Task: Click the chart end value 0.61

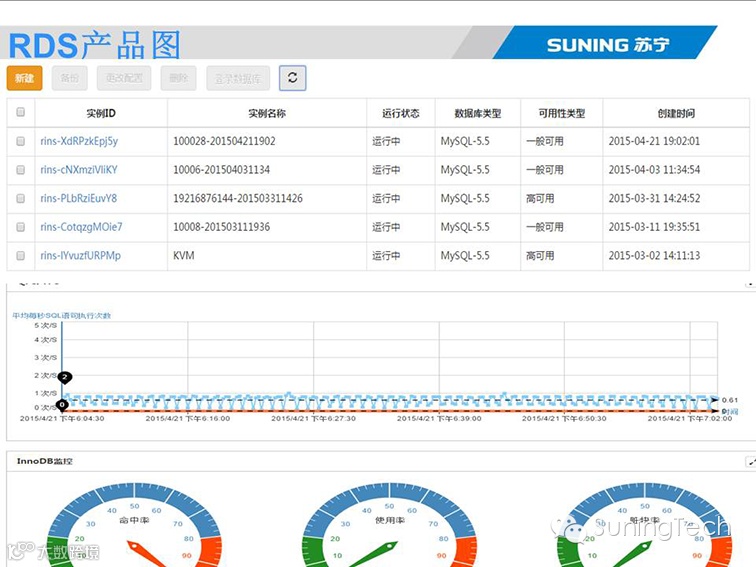Action: (x=730, y=400)
